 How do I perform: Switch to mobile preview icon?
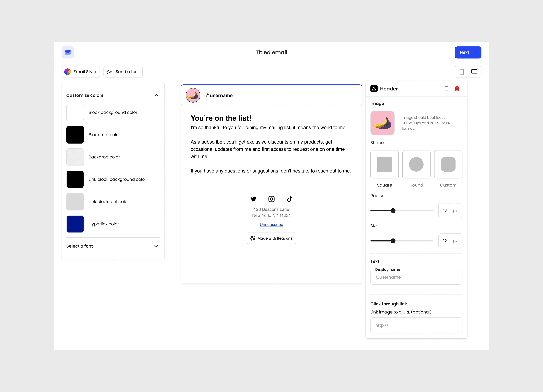(x=462, y=72)
